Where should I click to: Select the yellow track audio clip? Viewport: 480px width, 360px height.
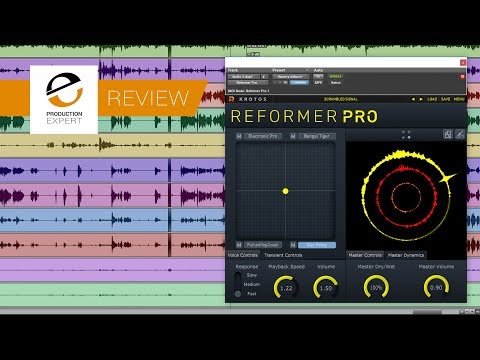tap(112, 145)
